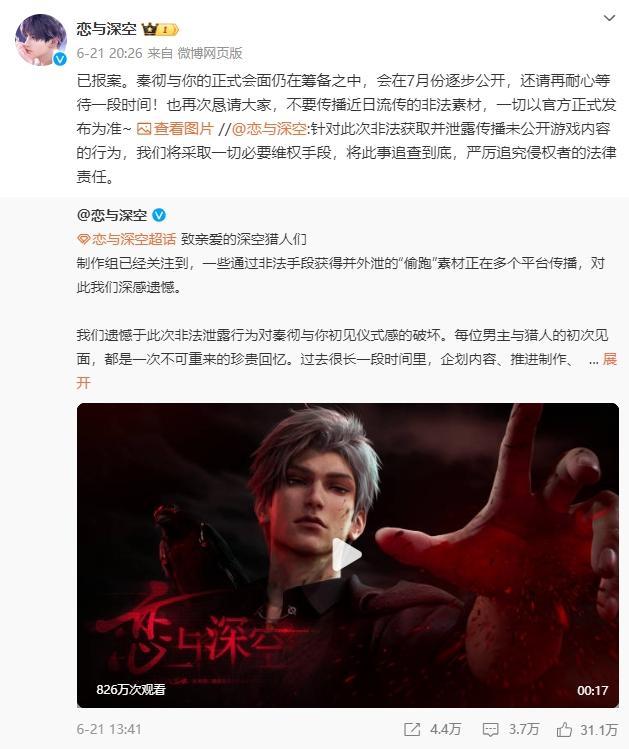This screenshot has width=629, height=749.
Task: Open the @恋与深空 mention in repost text
Action: click(269, 128)
